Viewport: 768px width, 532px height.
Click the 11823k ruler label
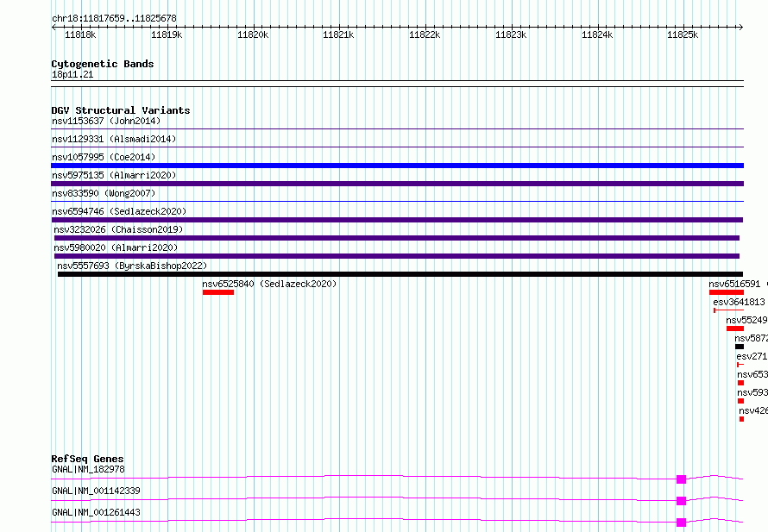point(511,34)
